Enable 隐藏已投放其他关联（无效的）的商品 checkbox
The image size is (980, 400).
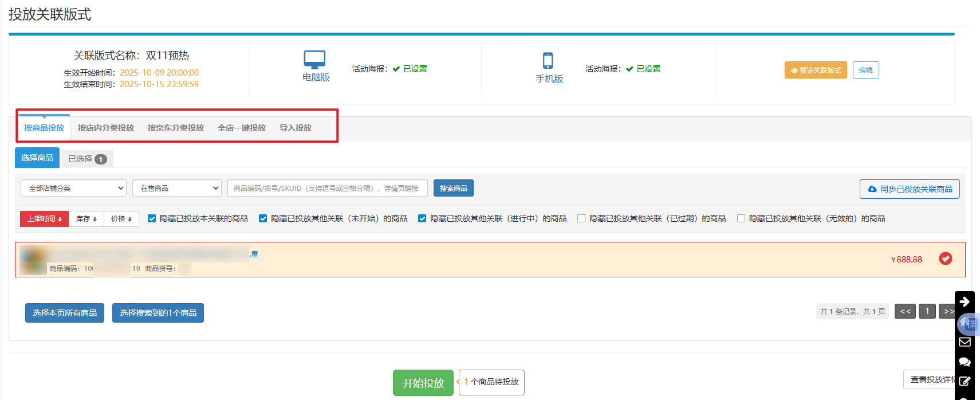coord(741,218)
